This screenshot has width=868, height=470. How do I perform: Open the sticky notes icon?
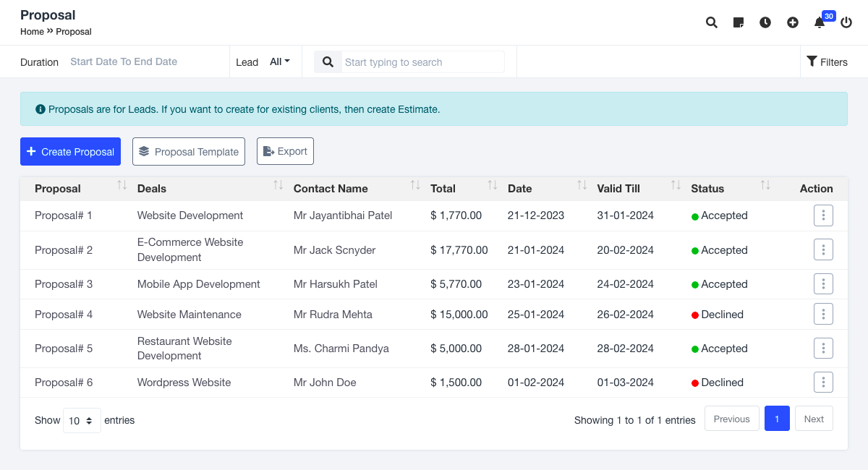pos(739,22)
